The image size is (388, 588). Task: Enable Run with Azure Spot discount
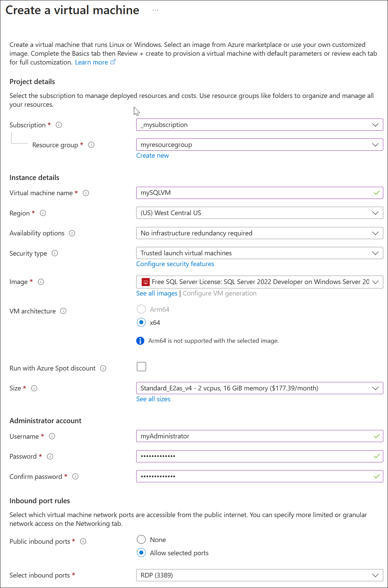(x=141, y=367)
